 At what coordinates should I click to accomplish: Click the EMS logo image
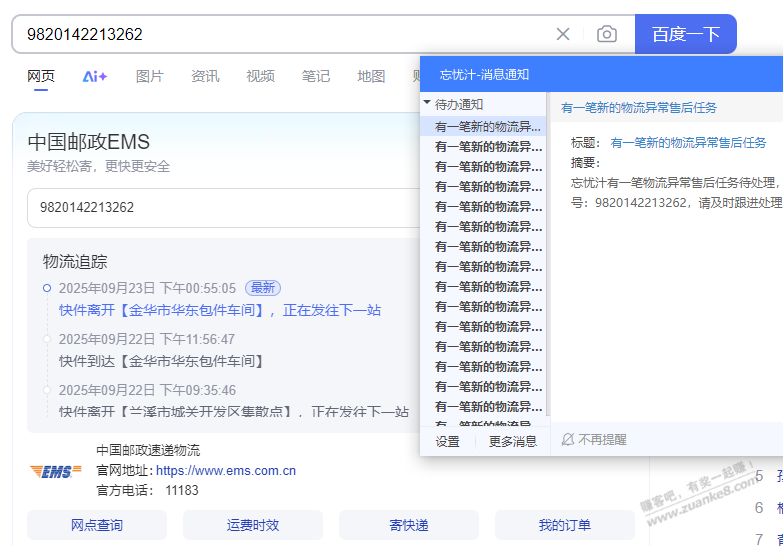click(x=55, y=471)
